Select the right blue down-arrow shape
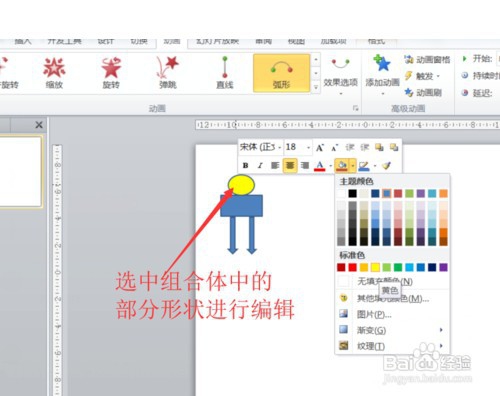This screenshot has height=396, width=500. pyautogui.click(x=252, y=235)
